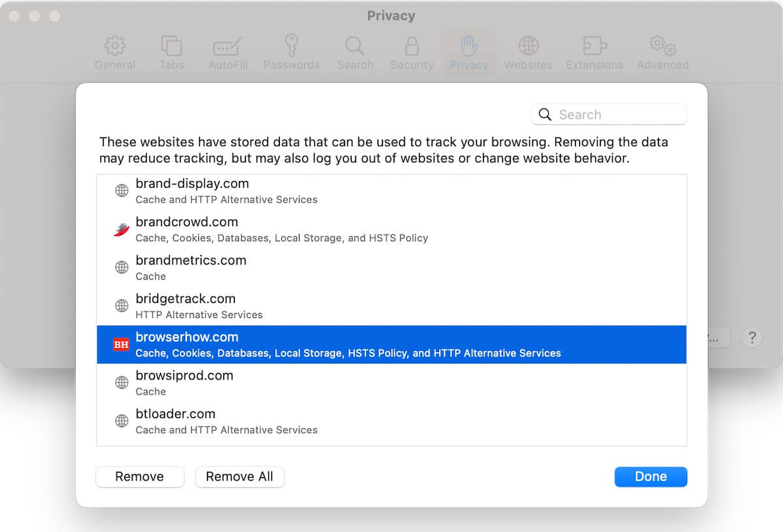Viewport: 783px width, 532px height.
Task: Open Search magnifier preferences icon
Action: pyautogui.click(x=355, y=46)
